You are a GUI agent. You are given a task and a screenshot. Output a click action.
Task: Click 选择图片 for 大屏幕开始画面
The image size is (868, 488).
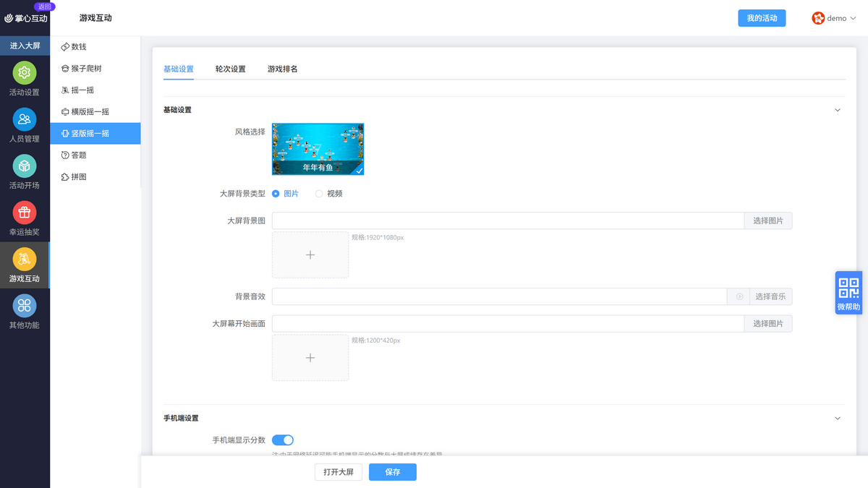tap(768, 323)
